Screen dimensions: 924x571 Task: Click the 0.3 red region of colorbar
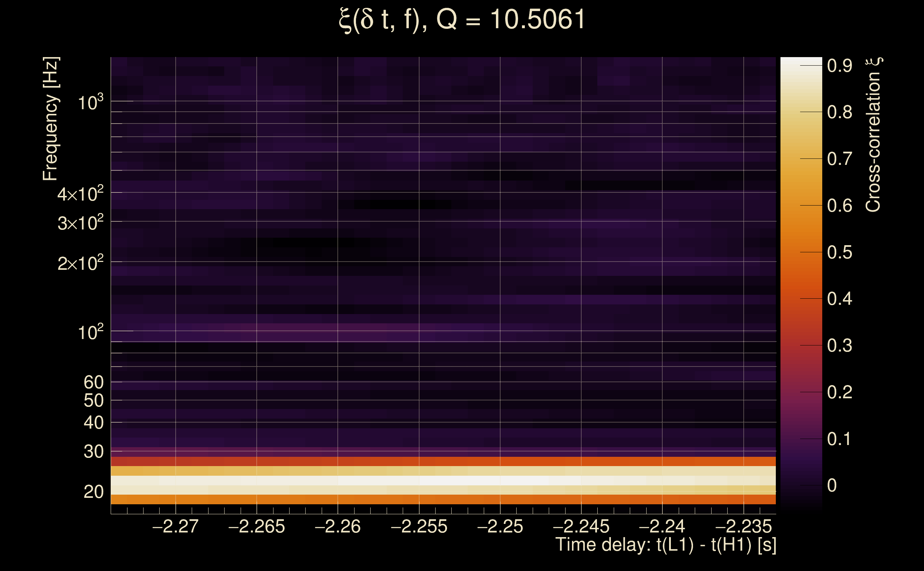[x=801, y=345]
